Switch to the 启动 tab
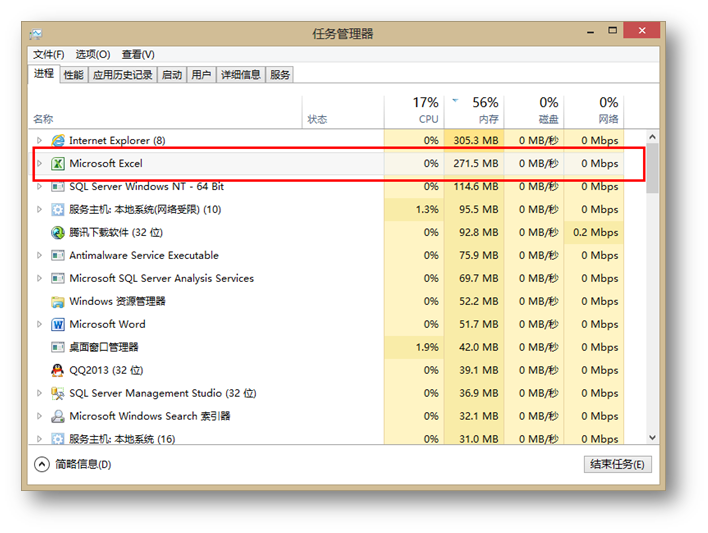Image resolution: width=708 pixels, height=533 pixels. tap(172, 75)
